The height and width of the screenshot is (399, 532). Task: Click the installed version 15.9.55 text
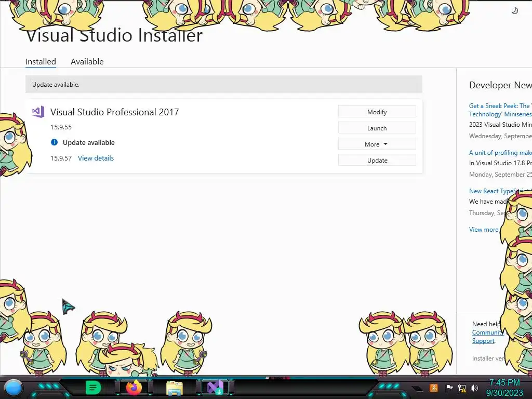(61, 127)
